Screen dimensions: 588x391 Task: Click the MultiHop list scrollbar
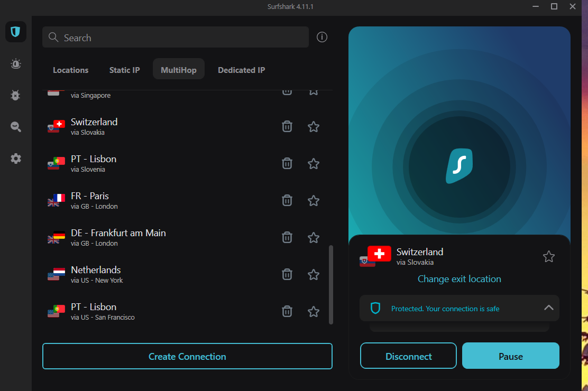(331, 285)
